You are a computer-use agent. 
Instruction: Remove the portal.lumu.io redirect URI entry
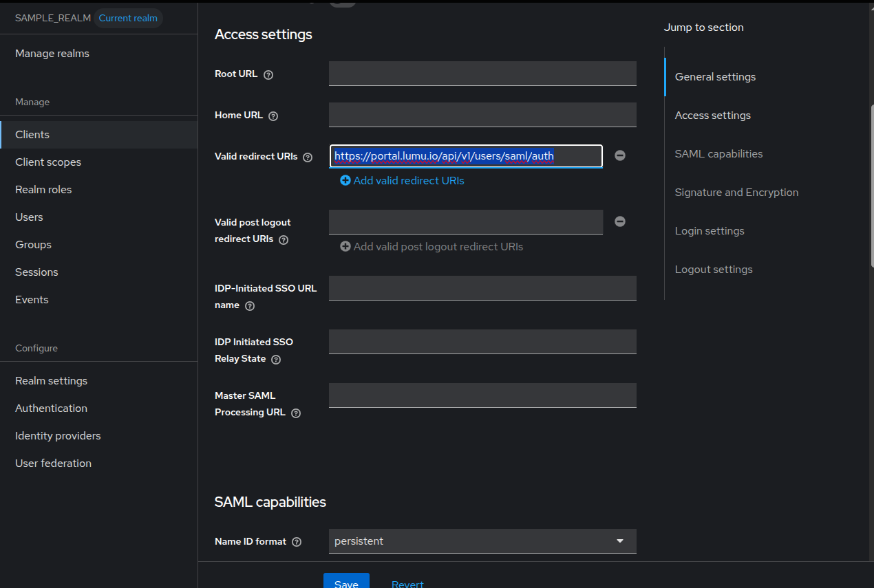point(619,156)
